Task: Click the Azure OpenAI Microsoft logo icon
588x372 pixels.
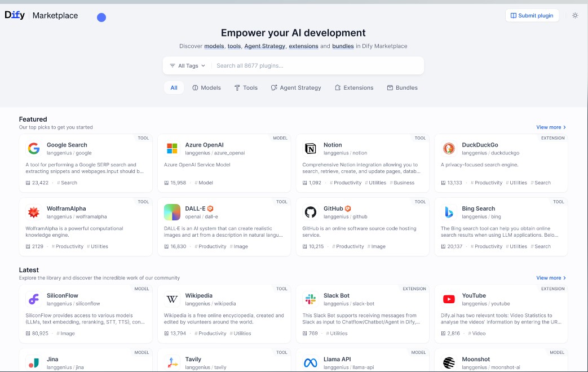Action: coord(172,149)
